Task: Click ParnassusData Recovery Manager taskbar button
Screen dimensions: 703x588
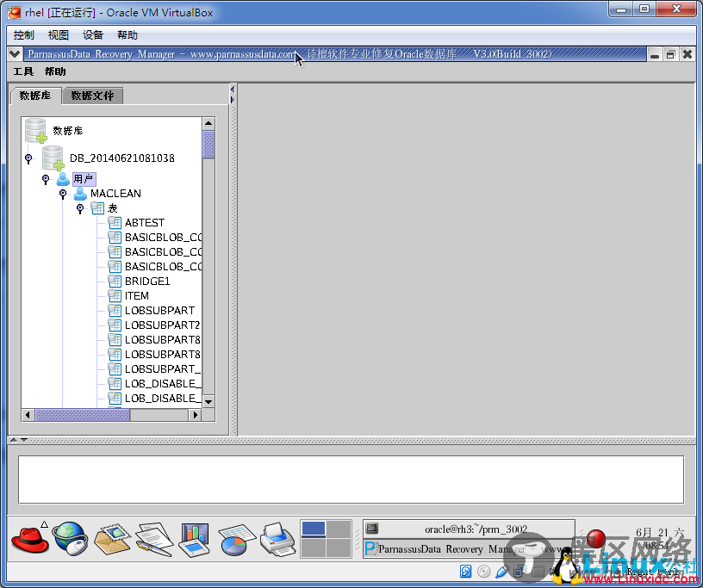Action: tap(469, 549)
